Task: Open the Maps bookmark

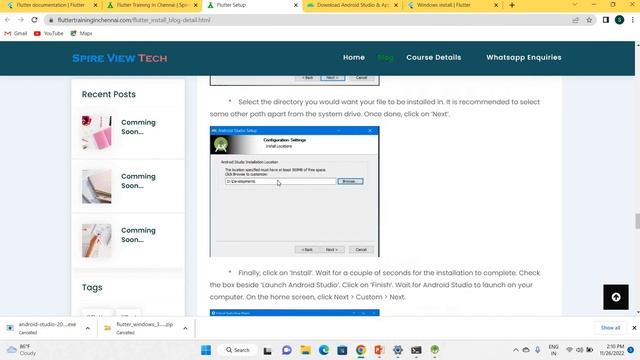Action: tap(81, 33)
